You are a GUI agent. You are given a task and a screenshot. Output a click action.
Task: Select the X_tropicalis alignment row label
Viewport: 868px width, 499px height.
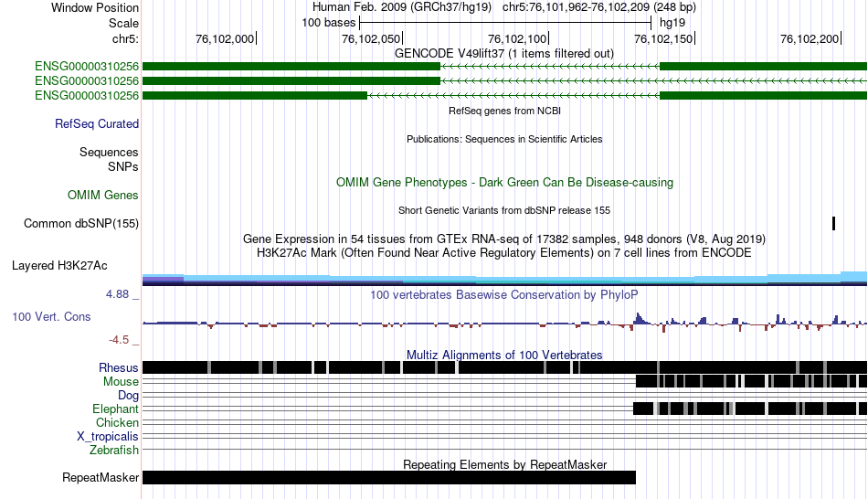(x=108, y=437)
